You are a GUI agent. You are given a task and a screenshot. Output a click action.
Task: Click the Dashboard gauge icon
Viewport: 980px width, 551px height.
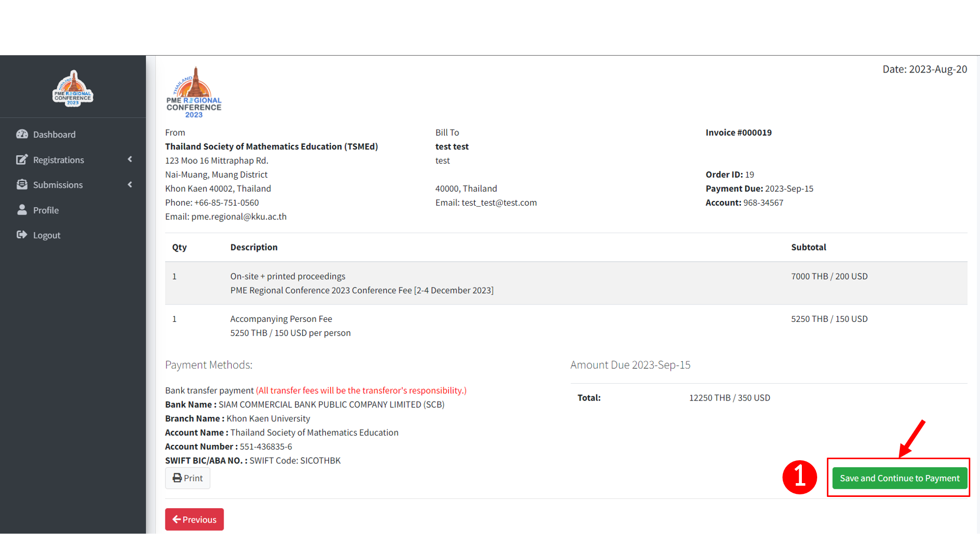[x=22, y=134]
